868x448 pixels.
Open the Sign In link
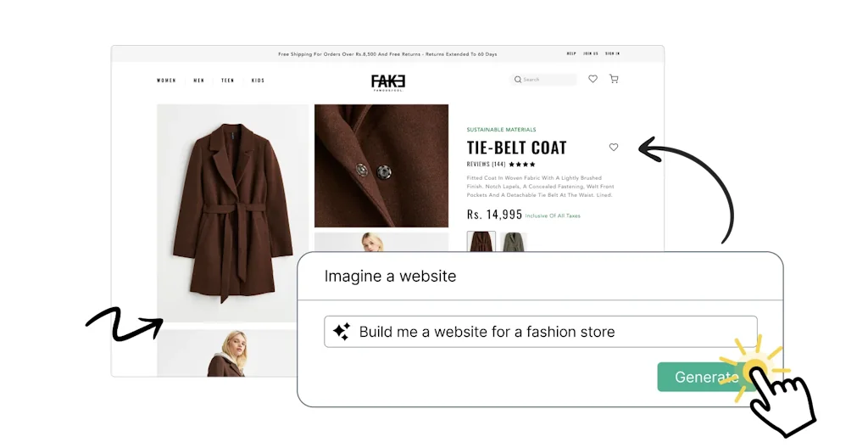612,53
